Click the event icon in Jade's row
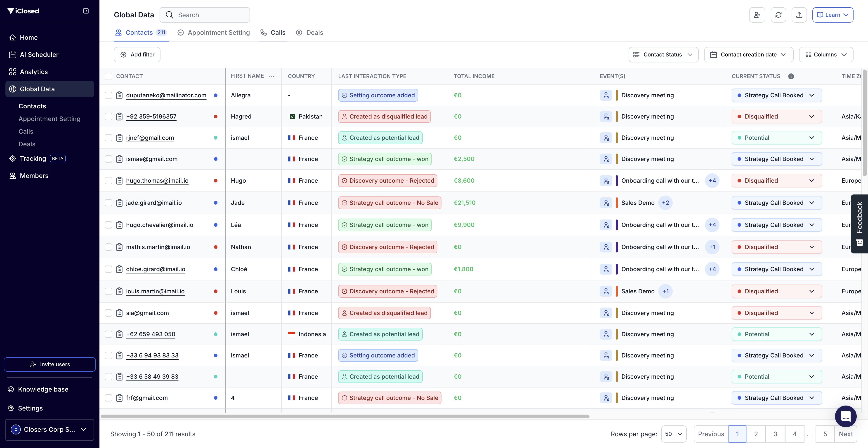868x448 pixels. tap(606, 203)
